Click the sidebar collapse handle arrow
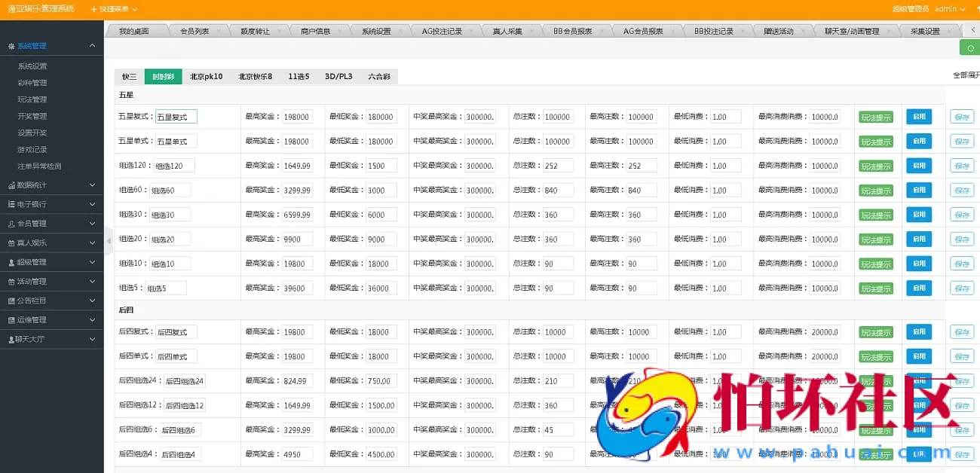The width and height of the screenshot is (980, 473). (109, 241)
